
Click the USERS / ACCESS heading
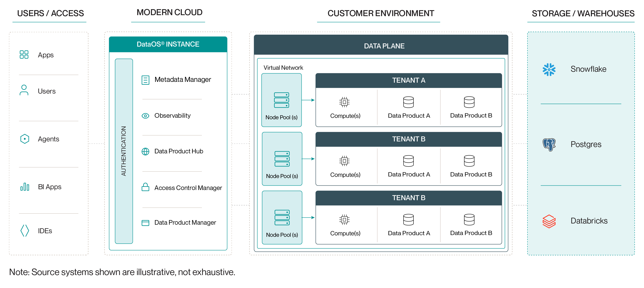[x=50, y=13]
